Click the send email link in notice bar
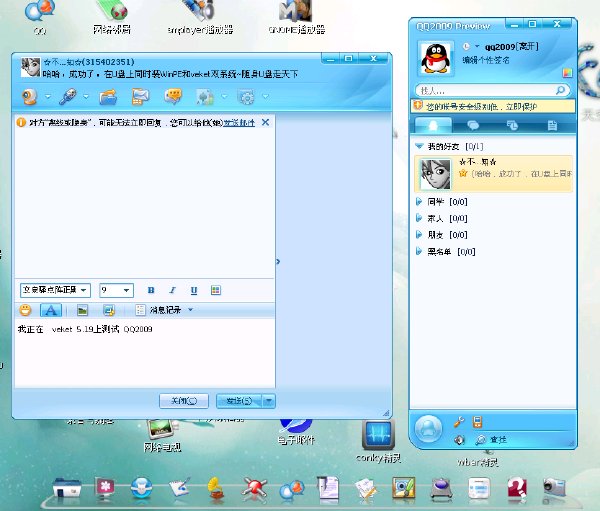Viewport: 600px width, 511px height. [x=239, y=123]
